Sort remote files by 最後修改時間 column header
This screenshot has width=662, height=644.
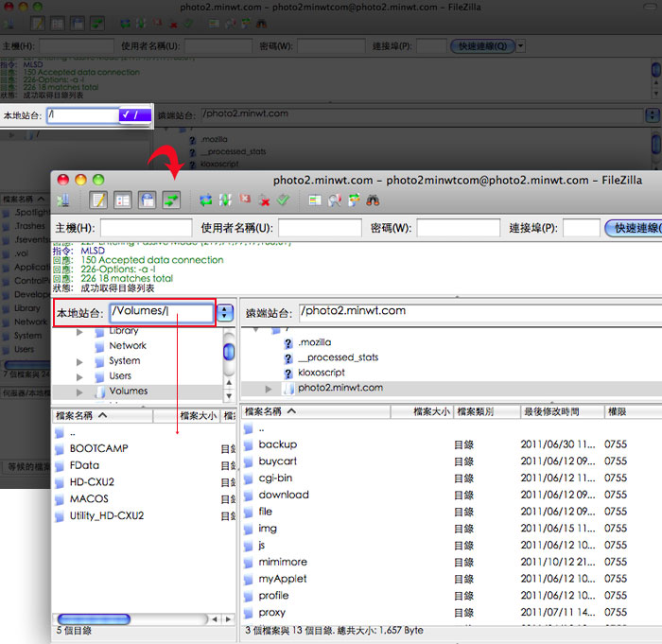[x=562, y=411]
